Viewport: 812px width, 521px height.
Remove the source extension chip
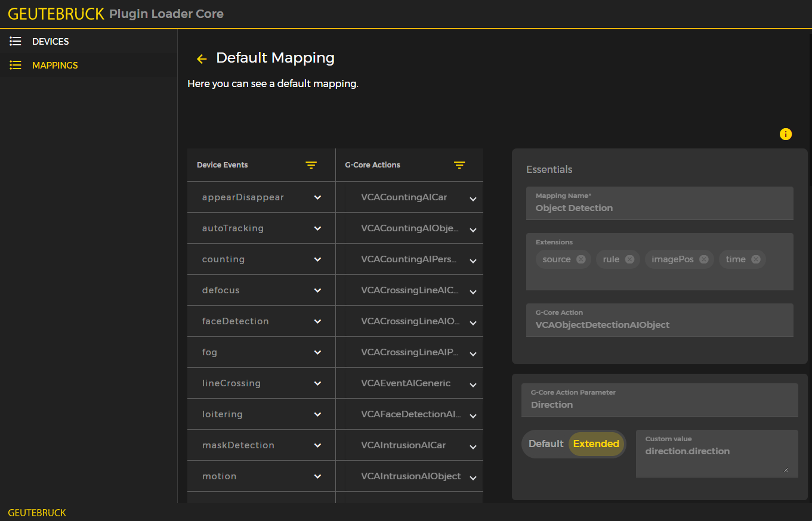click(580, 259)
